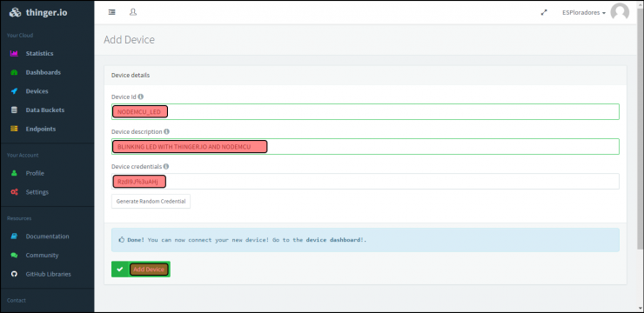
Task: Expand the ESPloradores account dropdown
Action: [x=584, y=13]
